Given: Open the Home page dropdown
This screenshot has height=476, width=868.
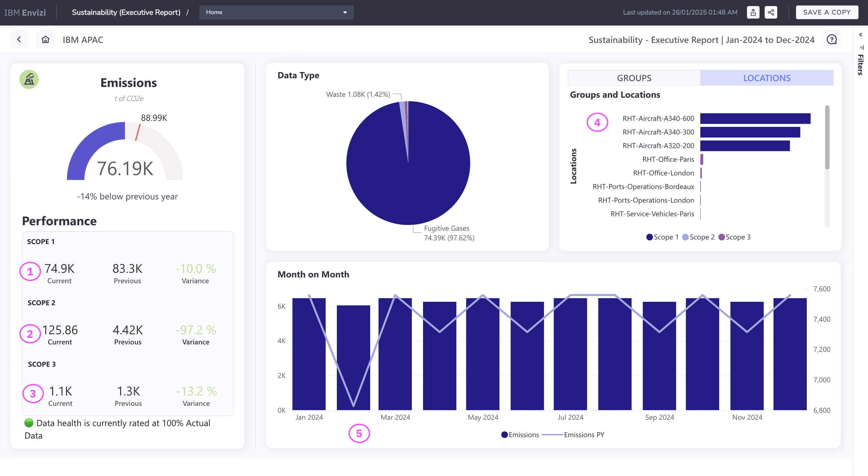Looking at the screenshot, I should tap(276, 12).
